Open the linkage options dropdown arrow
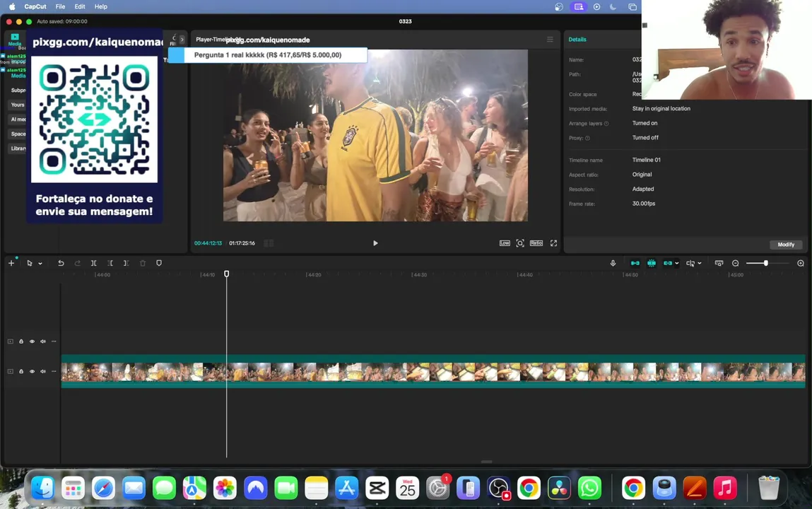The width and height of the screenshot is (812, 509). coord(677,263)
